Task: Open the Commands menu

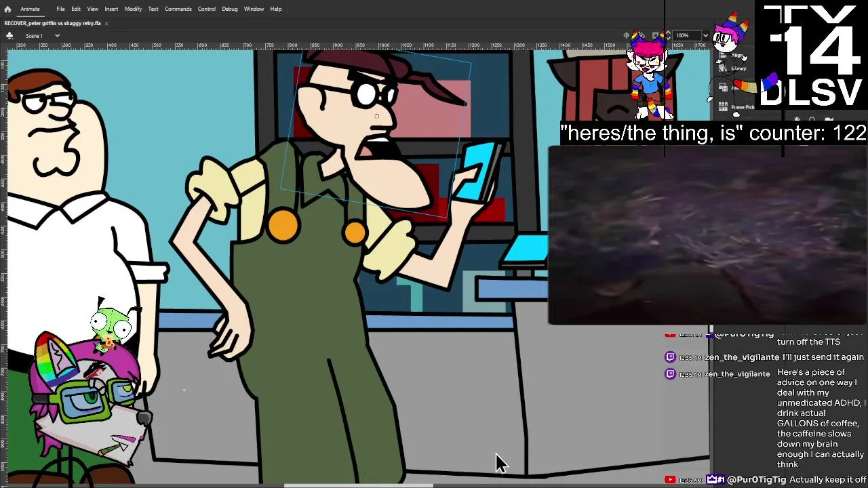Action: (178, 9)
